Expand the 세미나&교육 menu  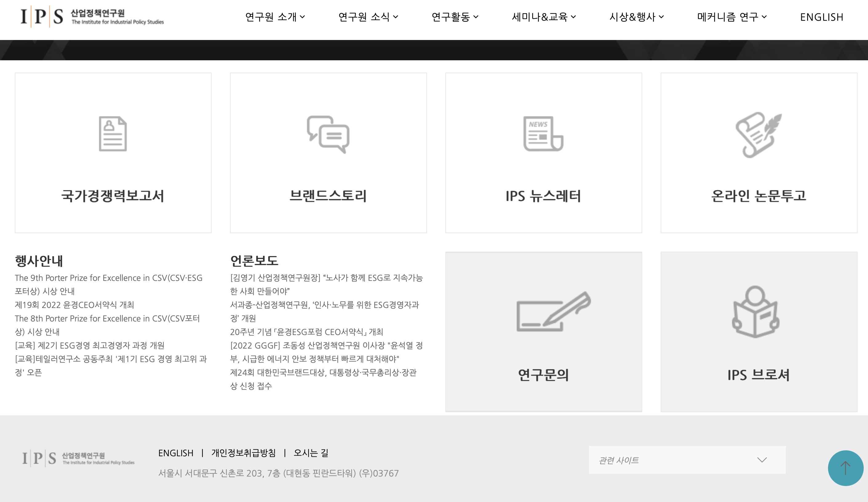tap(543, 17)
